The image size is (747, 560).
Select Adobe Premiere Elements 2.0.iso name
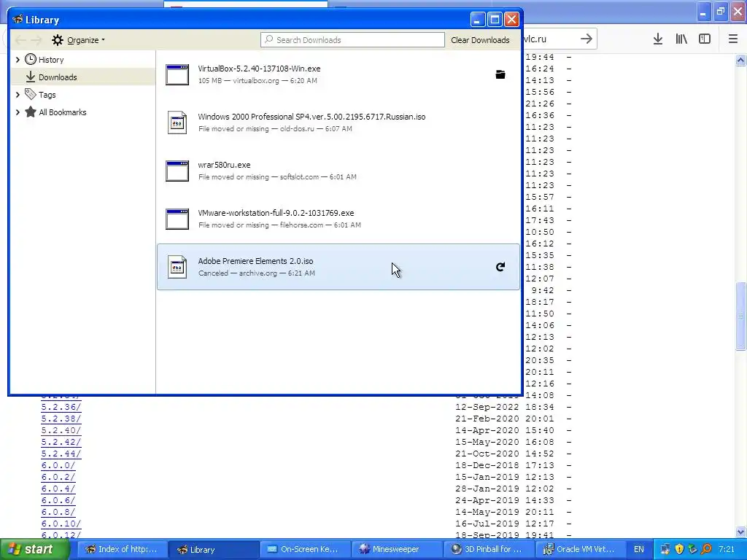[x=256, y=261]
